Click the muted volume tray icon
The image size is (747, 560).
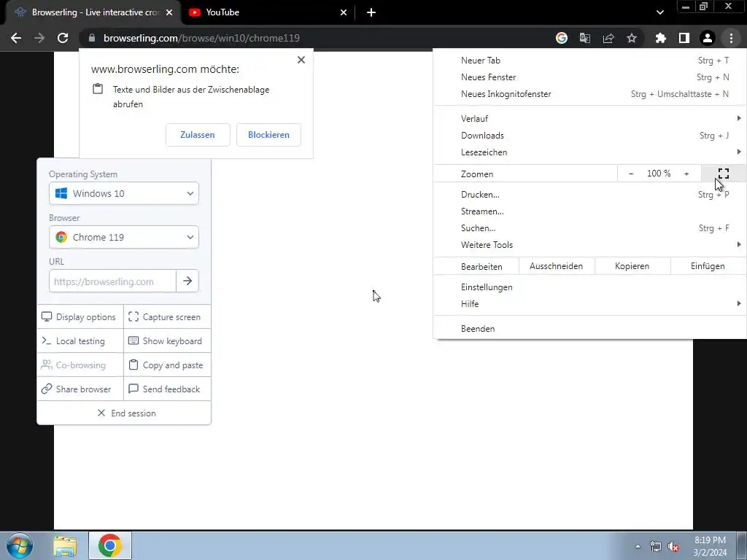(673, 547)
